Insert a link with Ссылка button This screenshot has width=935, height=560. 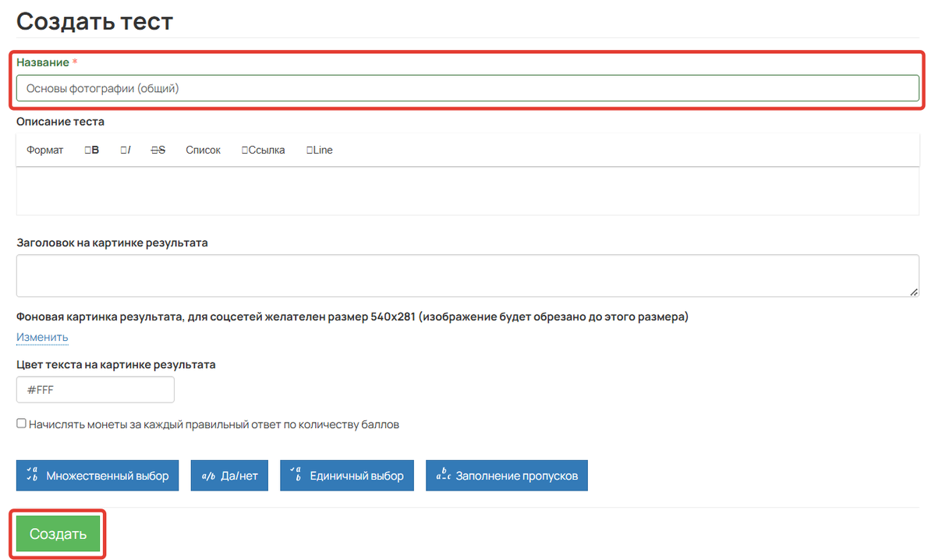263,151
